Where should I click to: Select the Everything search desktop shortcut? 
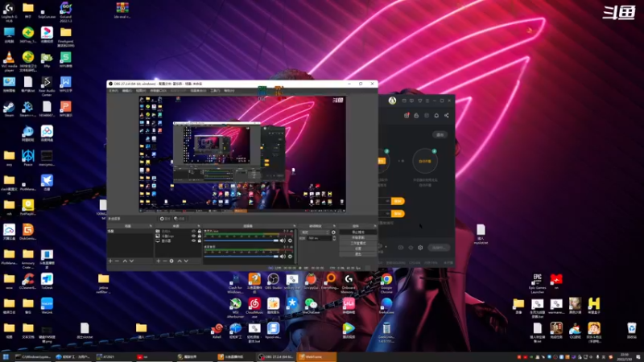[330, 282]
